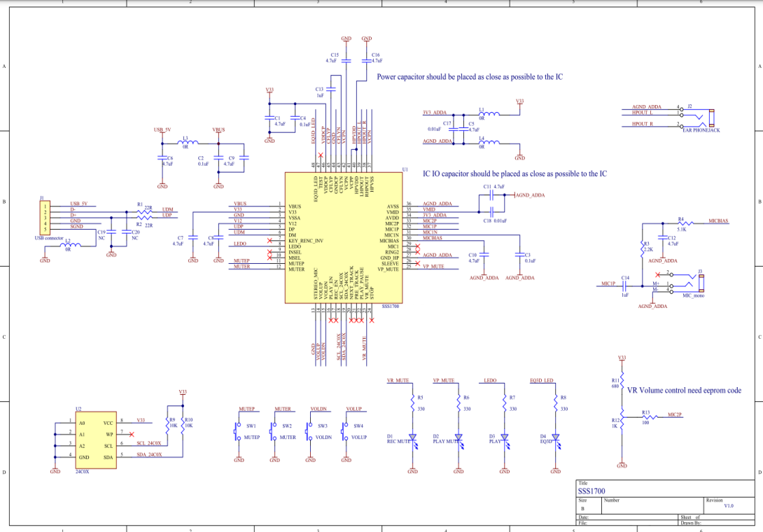Click the SSS1700 title in title block
Screen dimensions: 763x532
point(591,491)
